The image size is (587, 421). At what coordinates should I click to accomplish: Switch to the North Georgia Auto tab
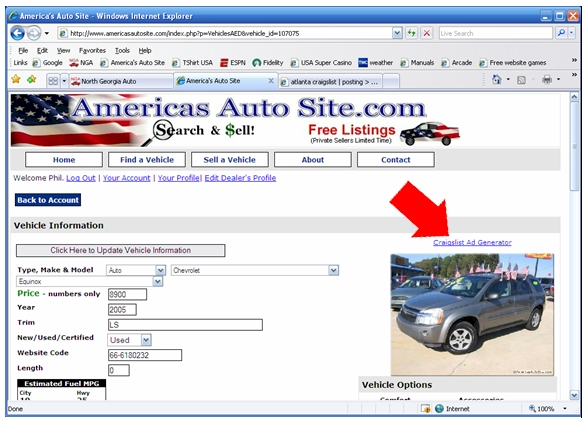121,81
